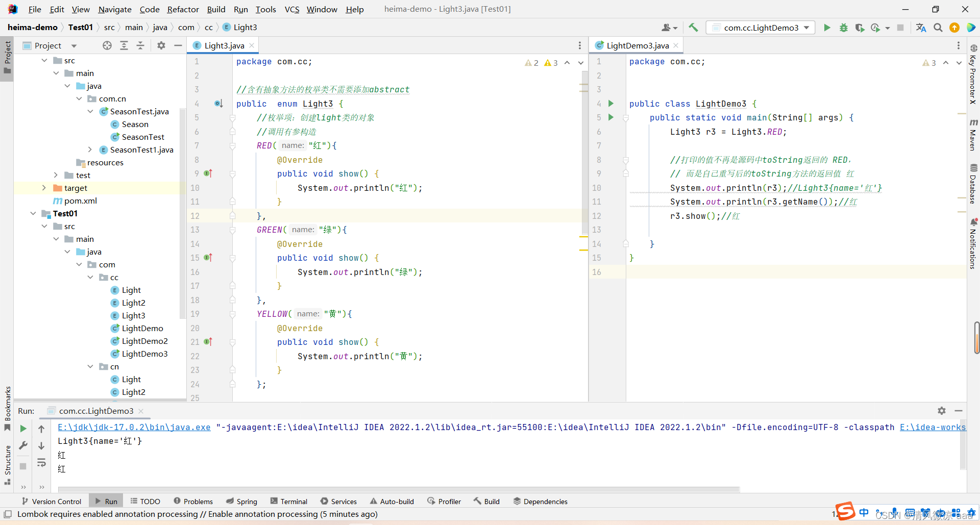Expand the target folder
Image resolution: width=980 pixels, height=525 pixels.
pos(44,188)
